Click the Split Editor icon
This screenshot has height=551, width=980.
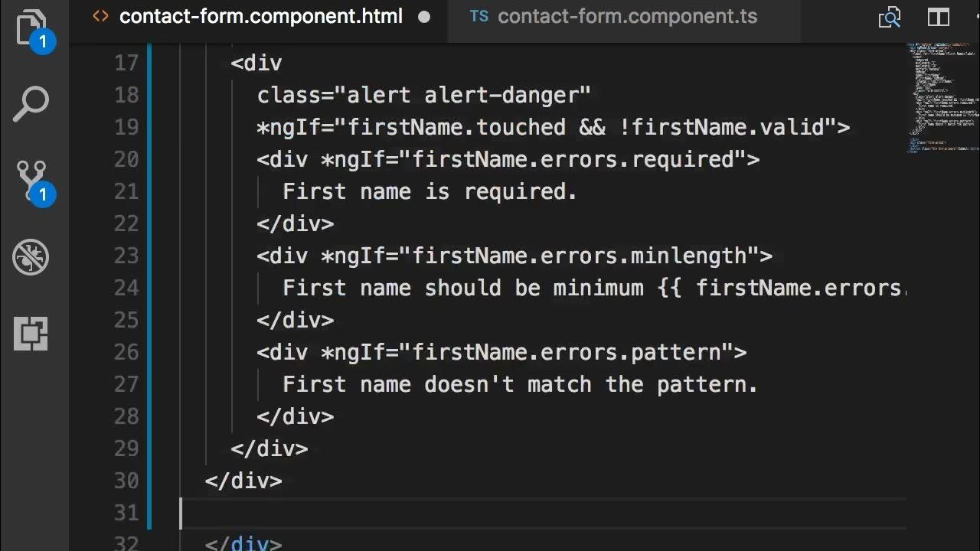click(x=939, y=17)
